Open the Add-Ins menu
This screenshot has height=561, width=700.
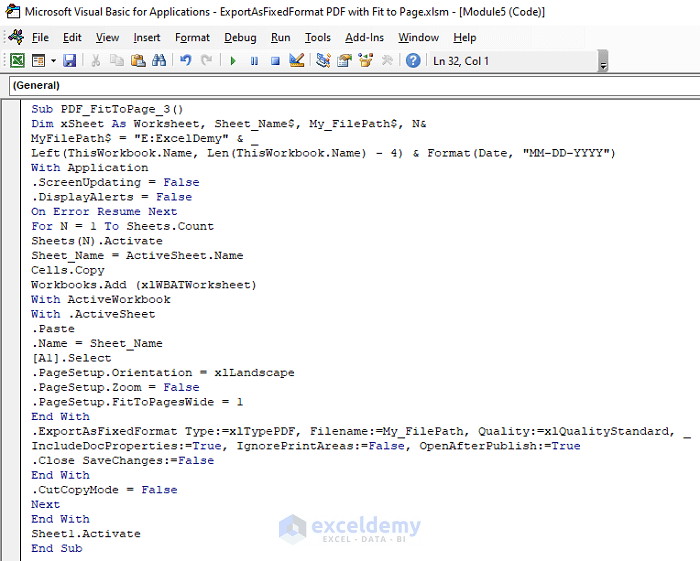coord(364,37)
